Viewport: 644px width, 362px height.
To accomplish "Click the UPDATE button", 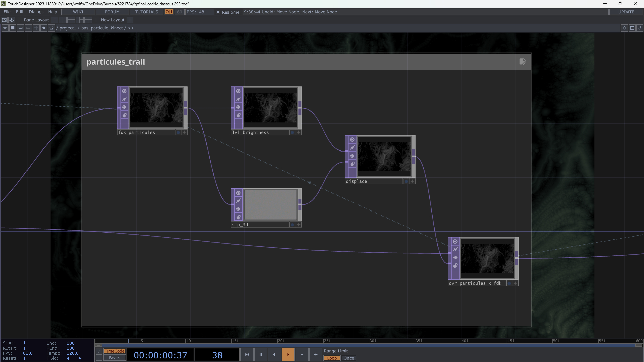I will 626,12.
